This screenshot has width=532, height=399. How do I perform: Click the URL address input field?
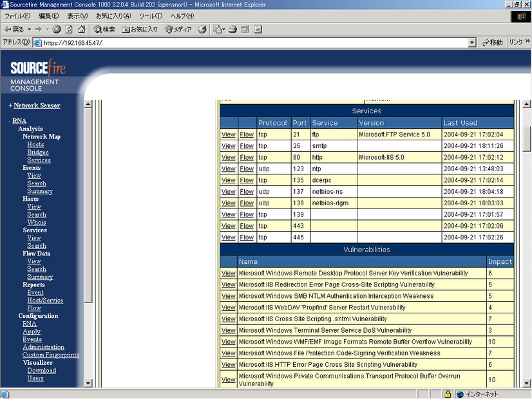tap(251, 42)
